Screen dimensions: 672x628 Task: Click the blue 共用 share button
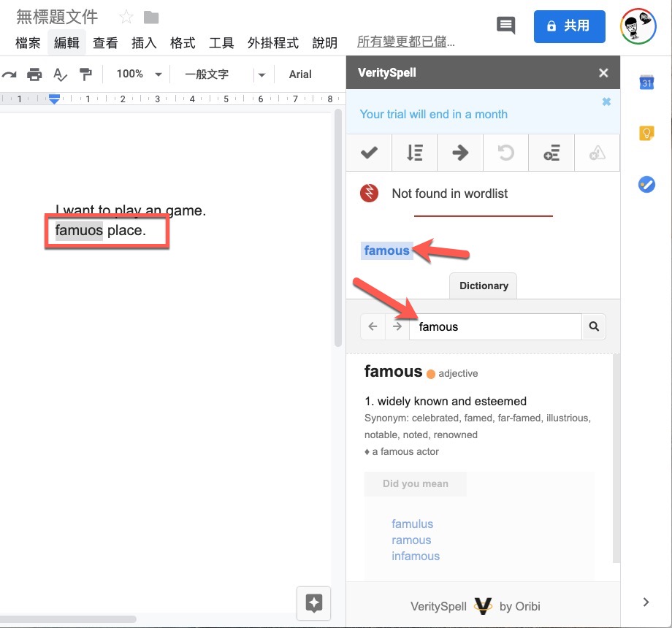[569, 26]
